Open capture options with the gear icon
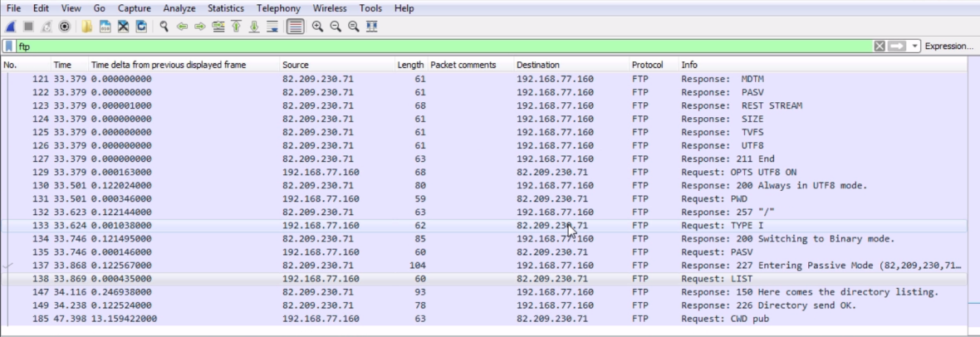 tap(65, 27)
